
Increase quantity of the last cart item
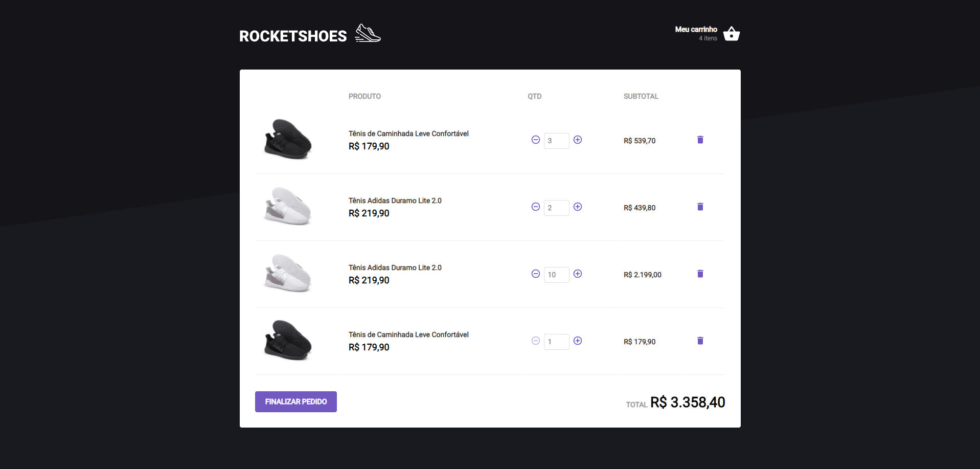(x=577, y=341)
